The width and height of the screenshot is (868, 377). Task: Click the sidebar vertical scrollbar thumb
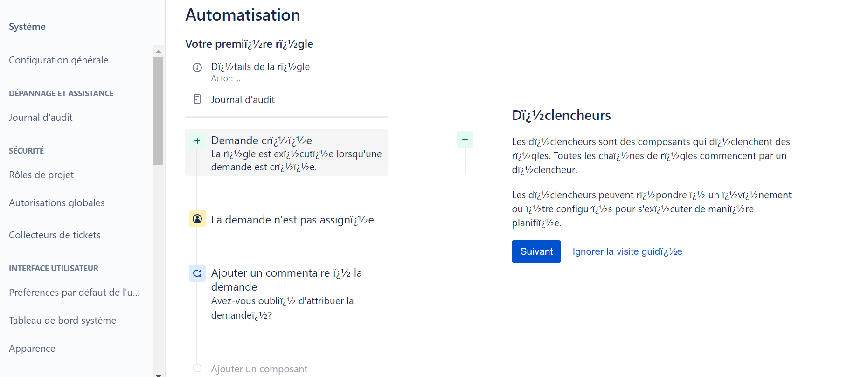coord(158,111)
